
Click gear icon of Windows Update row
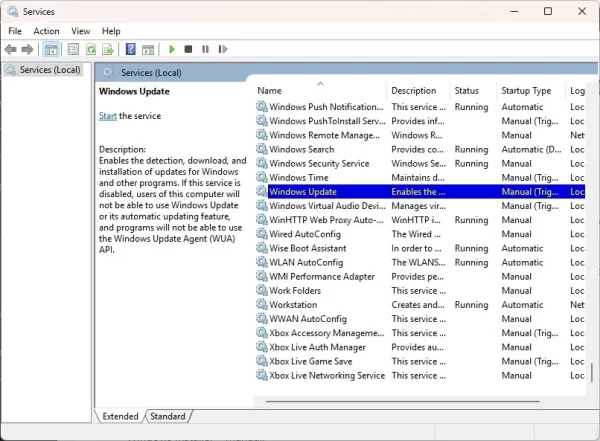262,191
